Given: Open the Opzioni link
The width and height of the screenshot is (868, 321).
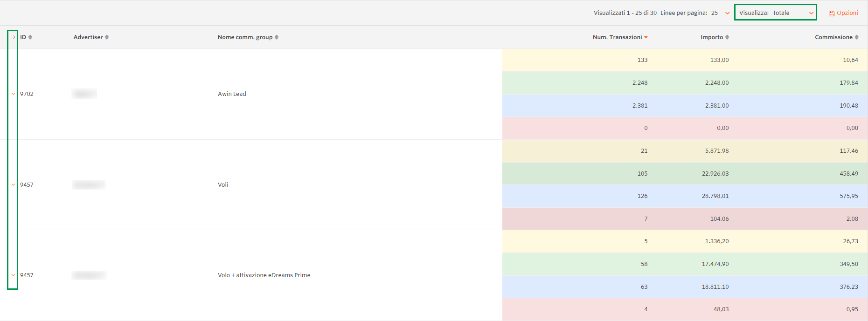Looking at the screenshot, I should tap(847, 13).
